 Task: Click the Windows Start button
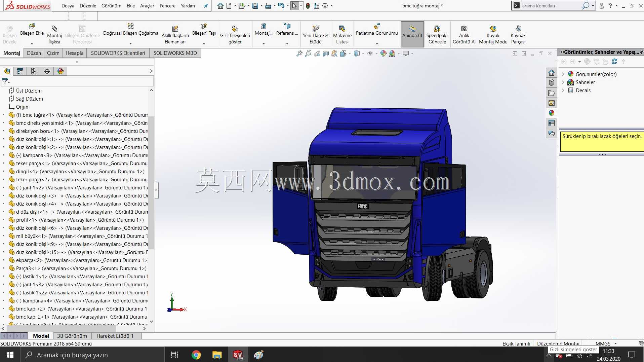click(10, 355)
